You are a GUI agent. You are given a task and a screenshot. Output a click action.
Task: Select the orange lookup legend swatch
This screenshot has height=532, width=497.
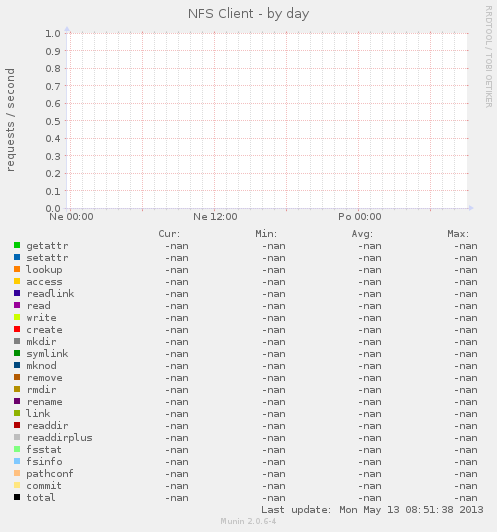coord(17,269)
